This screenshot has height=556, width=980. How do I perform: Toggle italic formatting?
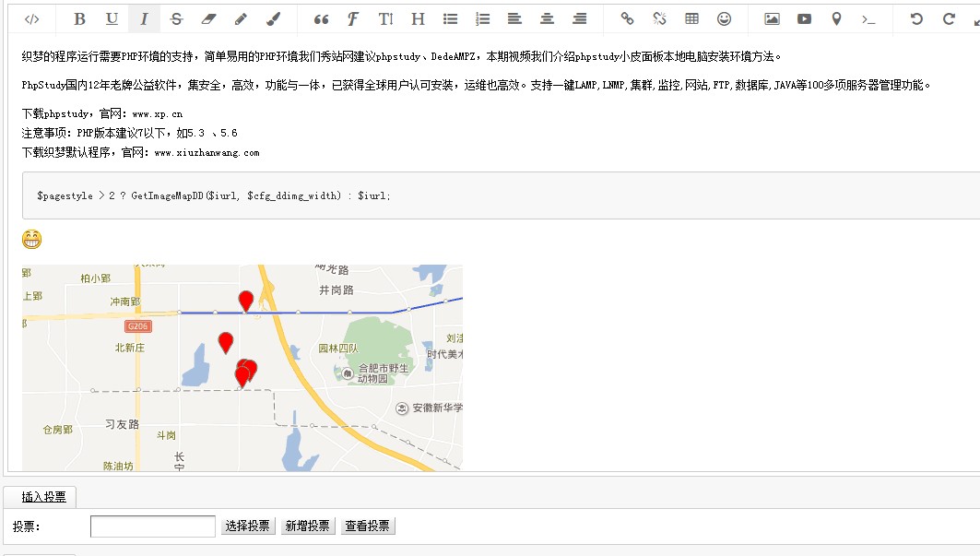(144, 18)
